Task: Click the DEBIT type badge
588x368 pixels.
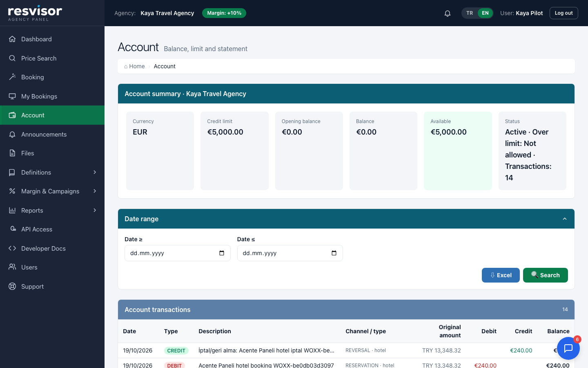Action: pyautogui.click(x=174, y=365)
